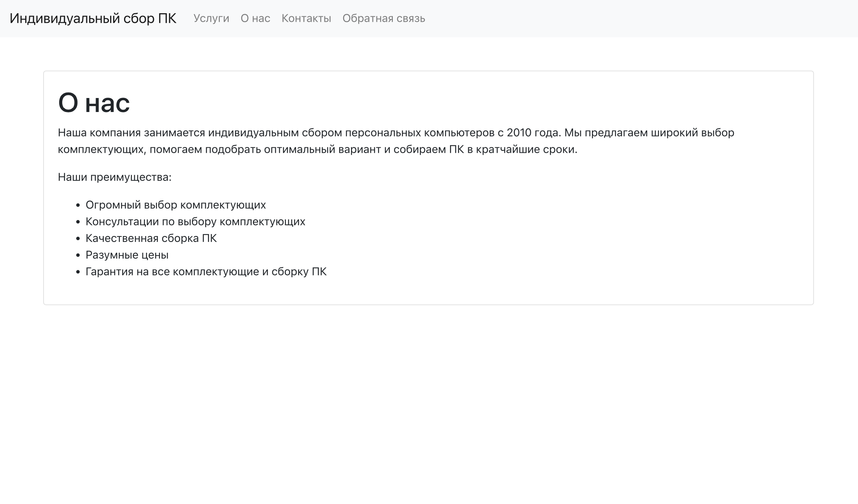Click the О нас page heading
858x504 pixels.
click(x=94, y=103)
